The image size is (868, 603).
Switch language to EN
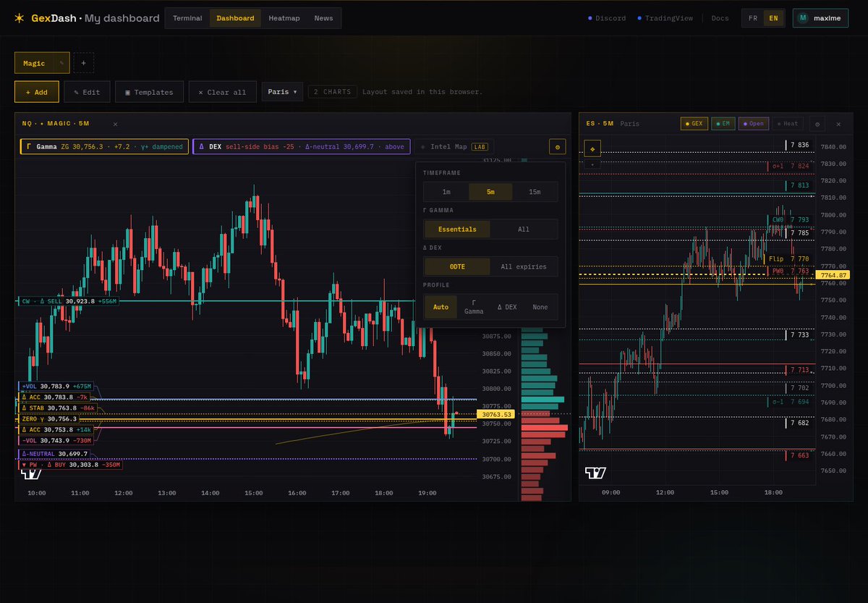[x=773, y=18]
